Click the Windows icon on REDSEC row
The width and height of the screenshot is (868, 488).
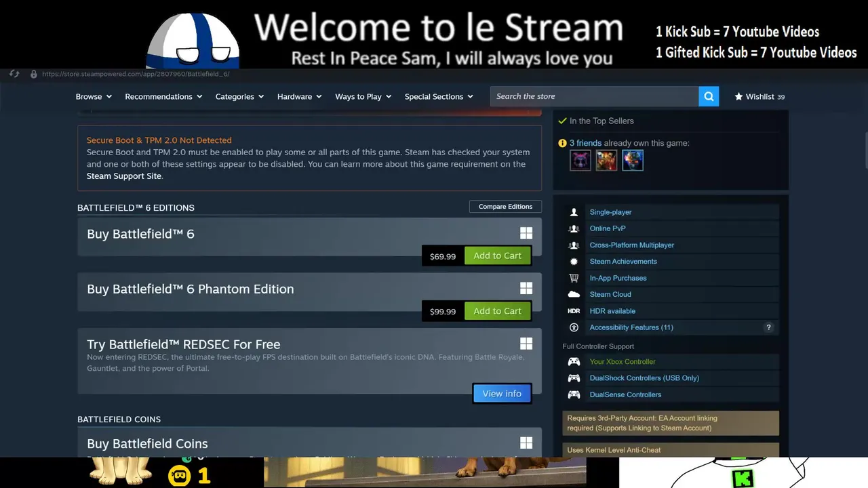click(526, 344)
